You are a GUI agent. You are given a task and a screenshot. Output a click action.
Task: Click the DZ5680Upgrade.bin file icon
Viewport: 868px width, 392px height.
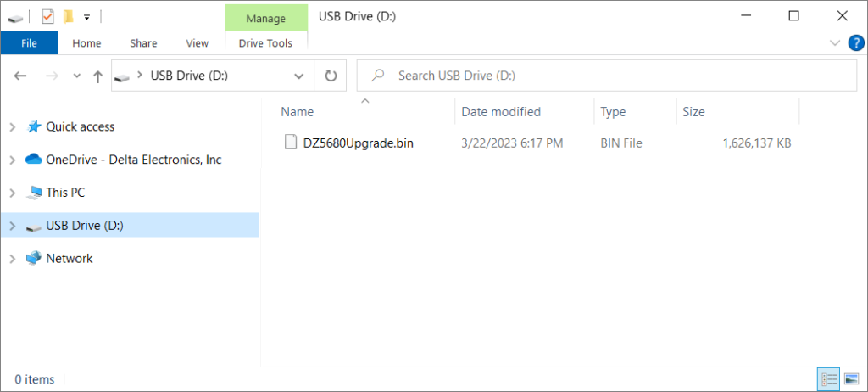pyautogui.click(x=291, y=143)
